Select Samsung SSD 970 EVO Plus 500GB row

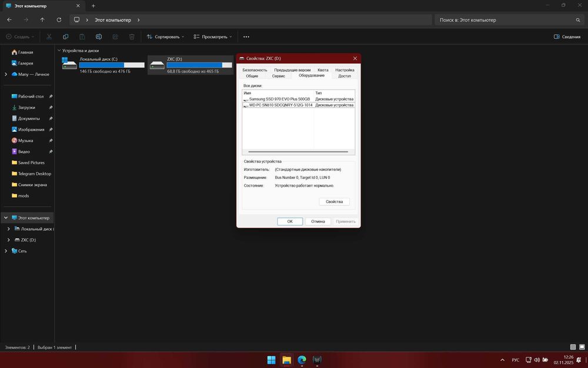pos(299,99)
